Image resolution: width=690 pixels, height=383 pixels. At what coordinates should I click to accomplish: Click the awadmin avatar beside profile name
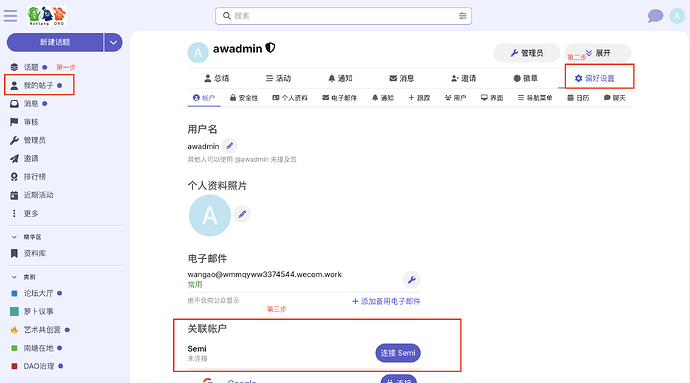point(198,53)
